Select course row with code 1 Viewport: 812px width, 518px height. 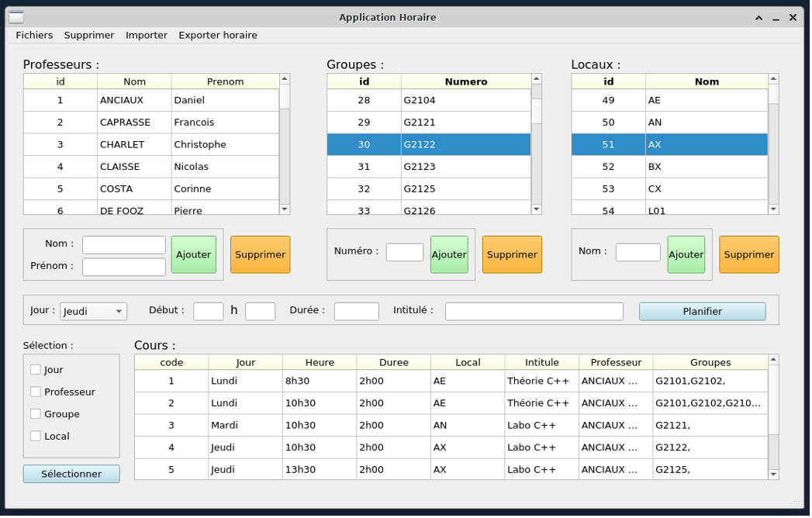(x=451, y=382)
